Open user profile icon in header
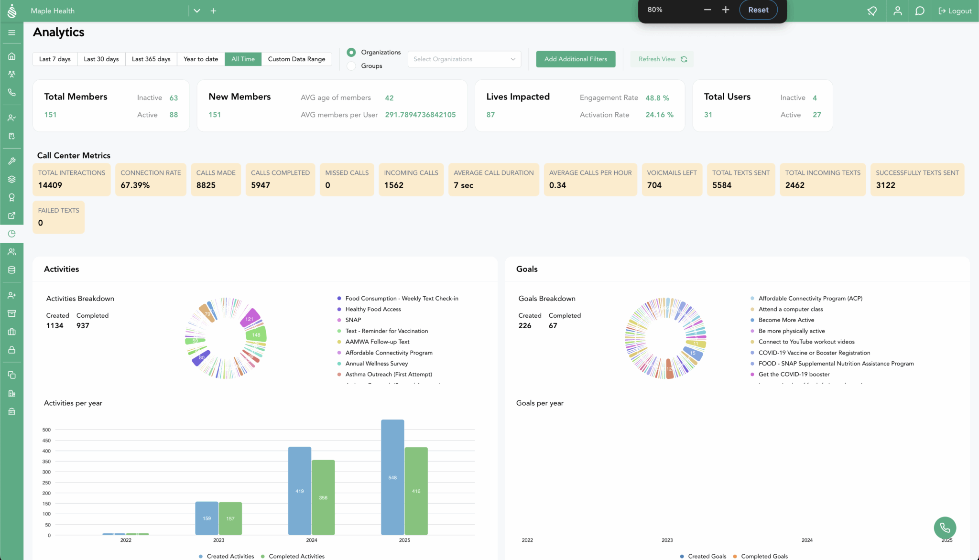The image size is (979, 560). tap(897, 11)
